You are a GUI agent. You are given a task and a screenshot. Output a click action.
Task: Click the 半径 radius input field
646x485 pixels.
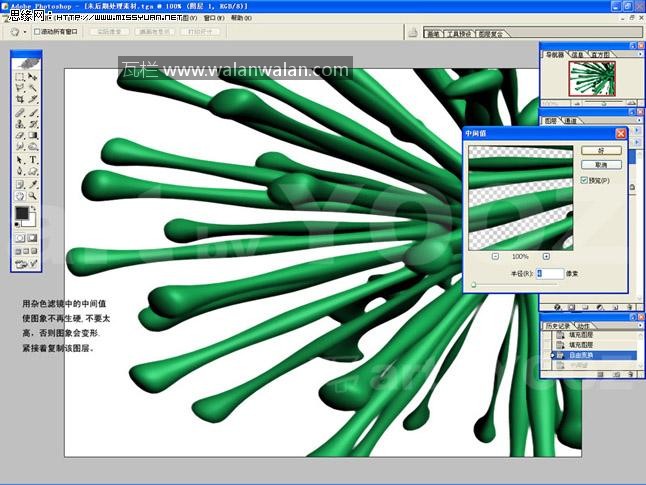coord(549,273)
